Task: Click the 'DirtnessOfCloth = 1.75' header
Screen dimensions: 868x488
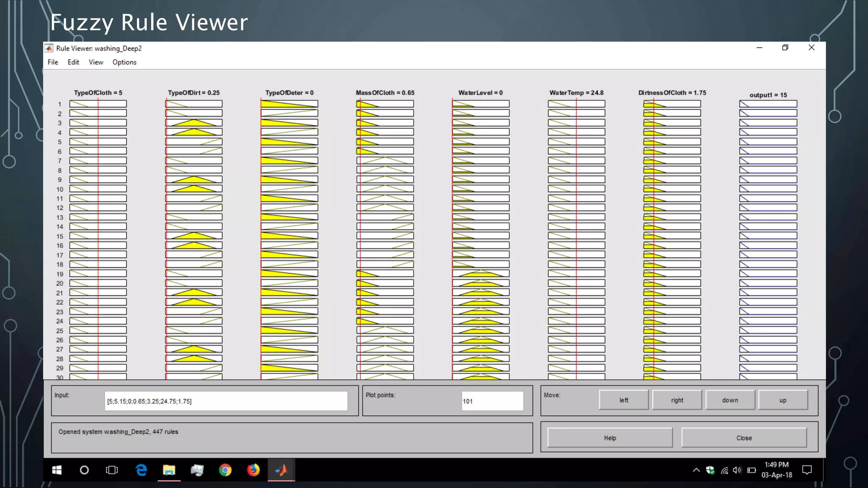Action: (672, 93)
